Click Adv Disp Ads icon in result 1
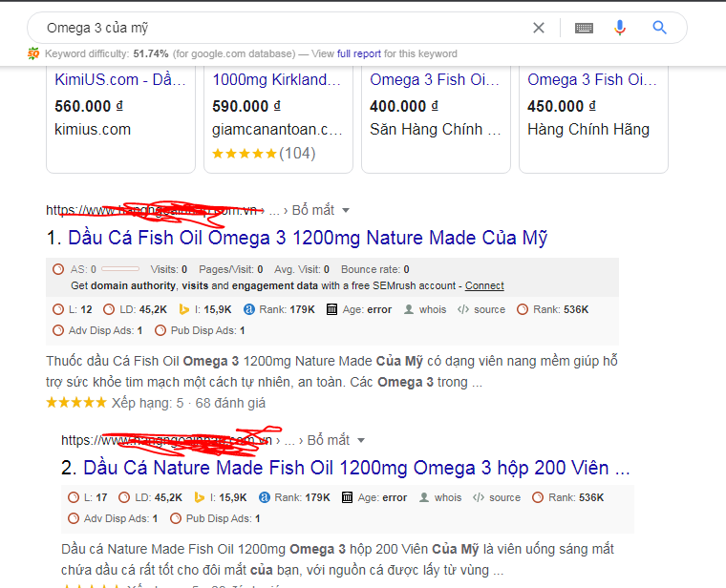The width and height of the screenshot is (726, 588). pyautogui.click(x=58, y=330)
